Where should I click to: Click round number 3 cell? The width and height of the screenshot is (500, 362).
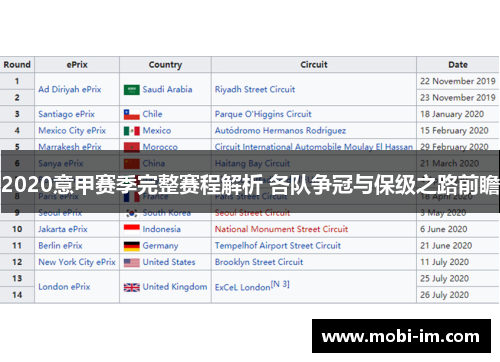pyautogui.click(x=17, y=114)
